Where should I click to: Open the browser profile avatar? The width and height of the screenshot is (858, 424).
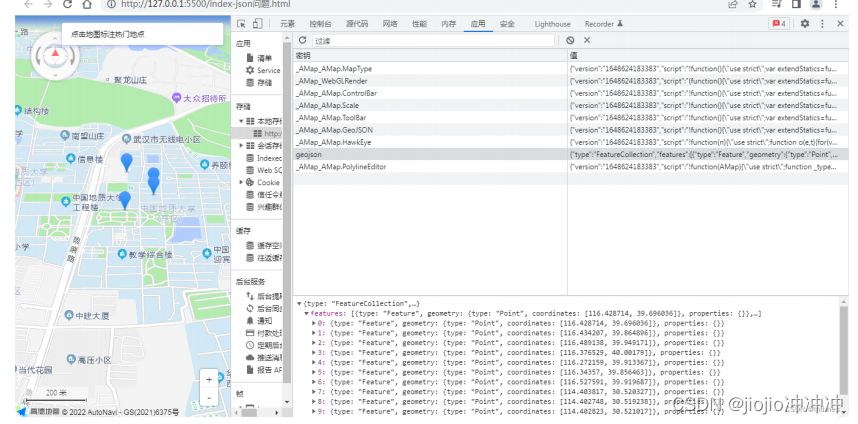[816, 4]
